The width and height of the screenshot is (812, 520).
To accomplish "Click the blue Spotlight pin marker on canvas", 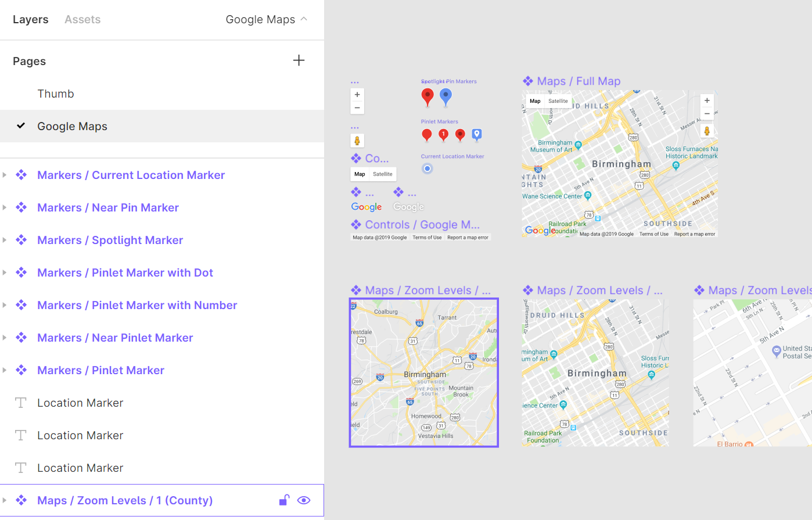I will pyautogui.click(x=445, y=96).
